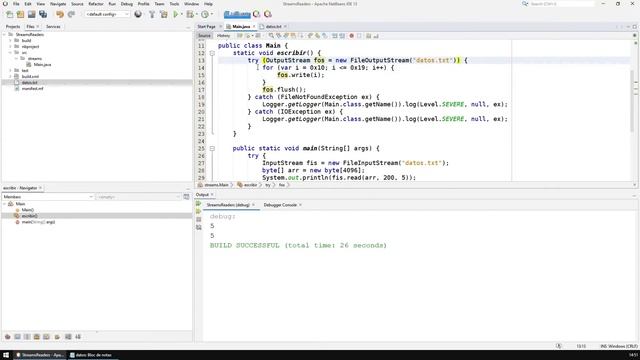Collapse the escribir method fold at line 12

coord(212,53)
